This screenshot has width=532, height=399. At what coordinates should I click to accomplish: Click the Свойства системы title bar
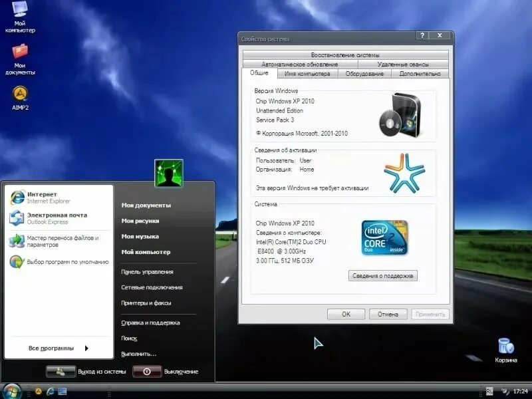click(x=327, y=39)
